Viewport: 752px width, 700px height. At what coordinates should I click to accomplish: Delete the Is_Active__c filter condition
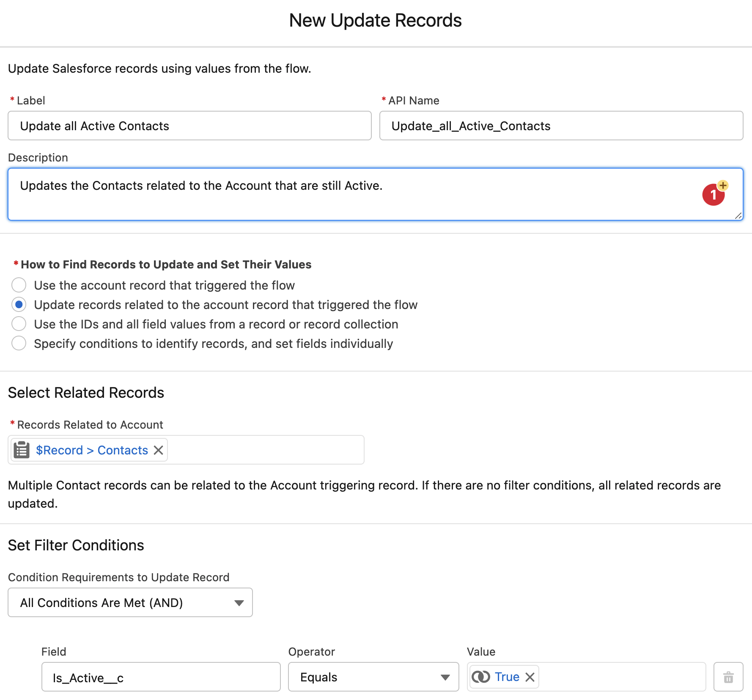(x=728, y=677)
